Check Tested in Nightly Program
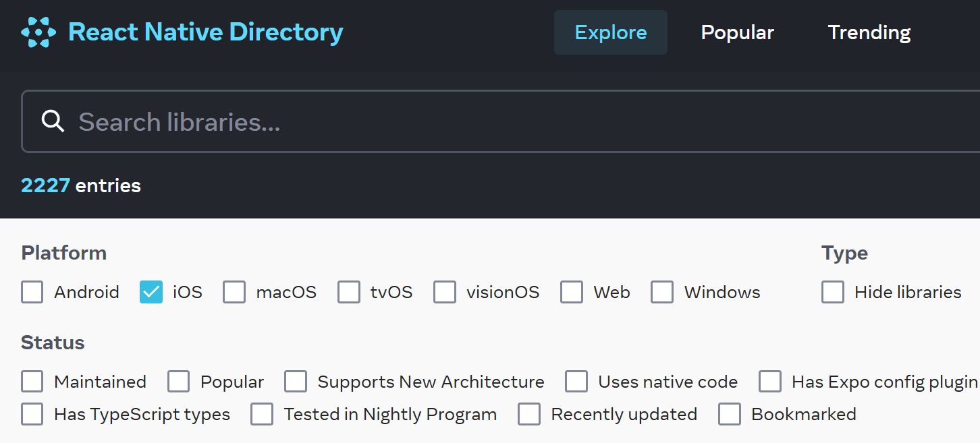The height and width of the screenshot is (443, 980). coord(262,414)
